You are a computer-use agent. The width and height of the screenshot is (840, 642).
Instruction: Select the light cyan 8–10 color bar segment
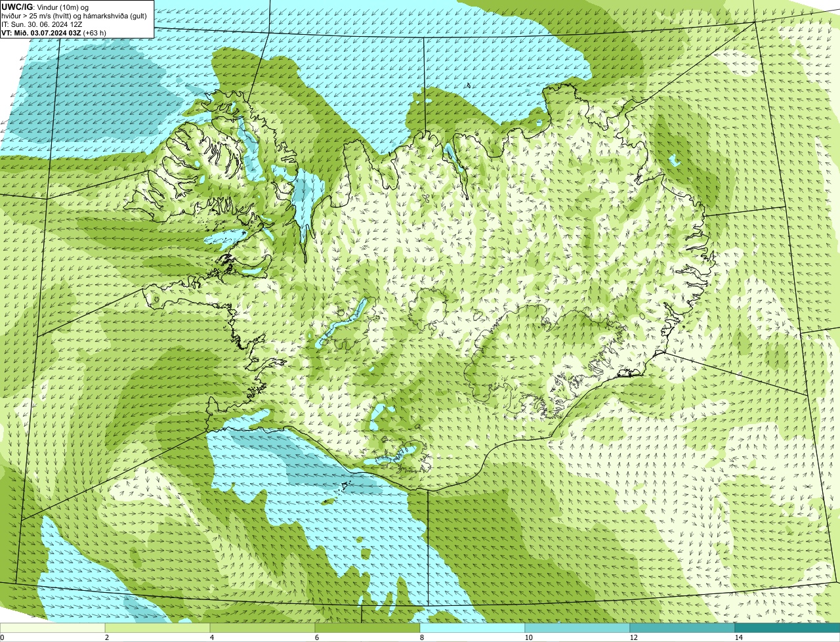tap(472, 628)
